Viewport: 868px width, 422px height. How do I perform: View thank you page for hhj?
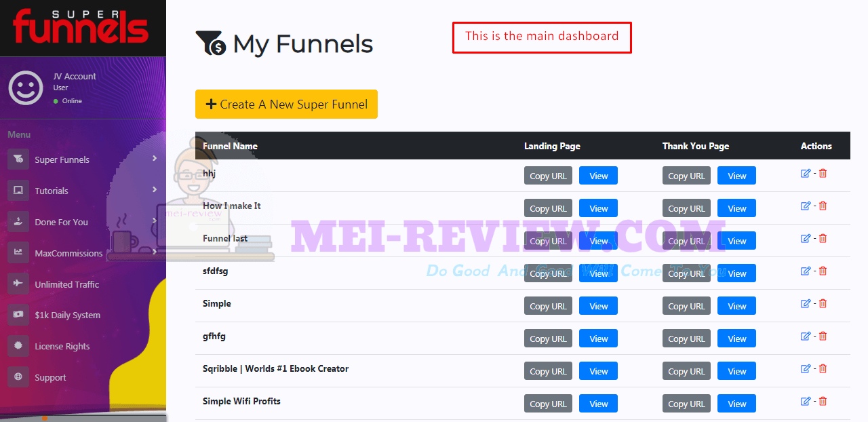pos(736,176)
